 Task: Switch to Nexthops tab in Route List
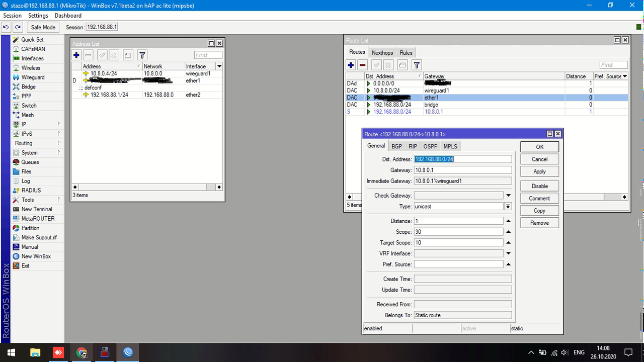pos(382,53)
